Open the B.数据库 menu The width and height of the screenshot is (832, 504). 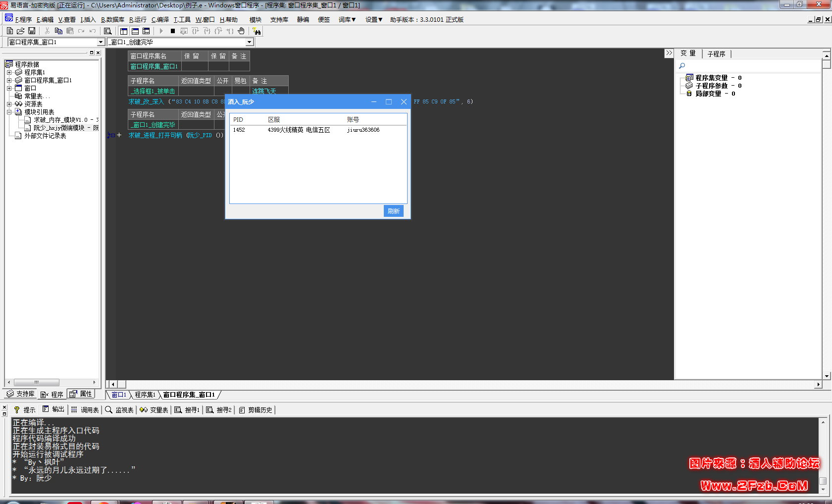(x=113, y=20)
